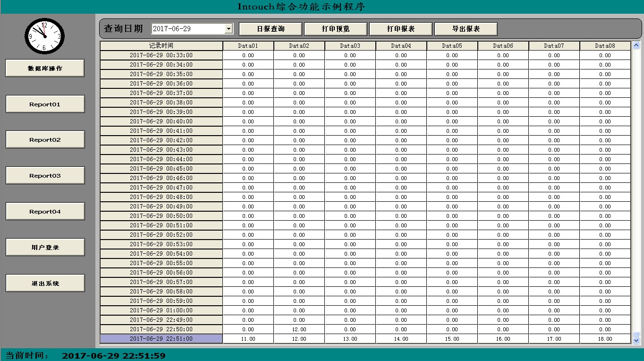644x361 pixels.
Task: Select the 2017-06-29 date field
Action: [186, 28]
